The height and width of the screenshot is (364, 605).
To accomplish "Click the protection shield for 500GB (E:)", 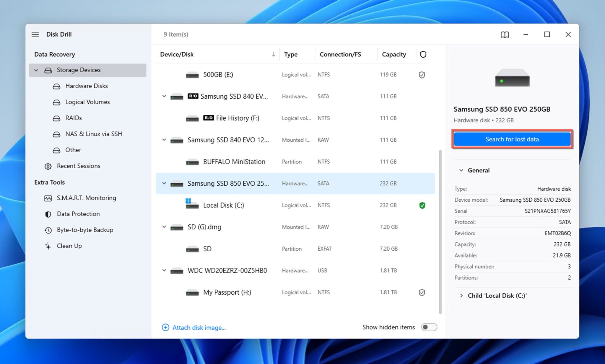I will pyautogui.click(x=422, y=75).
